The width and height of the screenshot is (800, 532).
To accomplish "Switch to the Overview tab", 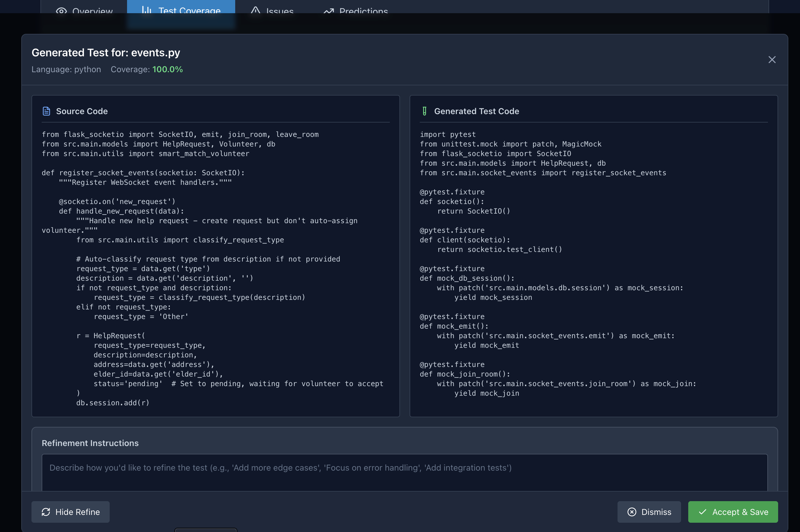I will click(92, 10).
